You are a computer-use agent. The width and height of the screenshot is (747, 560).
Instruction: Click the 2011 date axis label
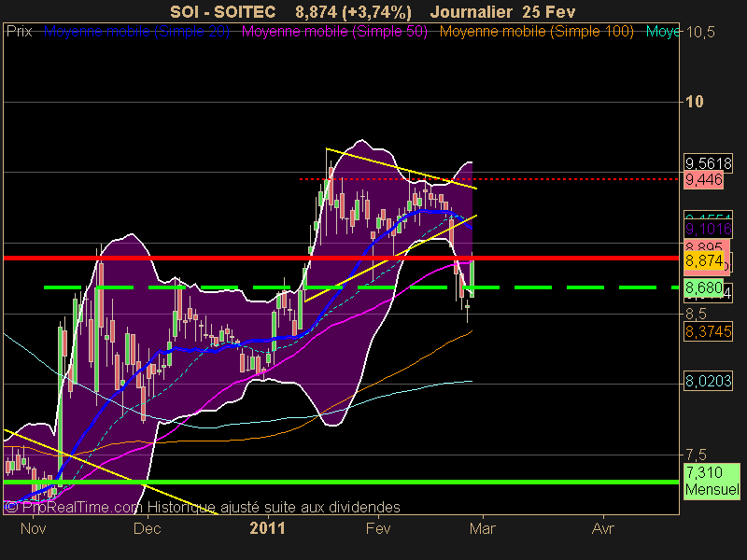coord(267,528)
